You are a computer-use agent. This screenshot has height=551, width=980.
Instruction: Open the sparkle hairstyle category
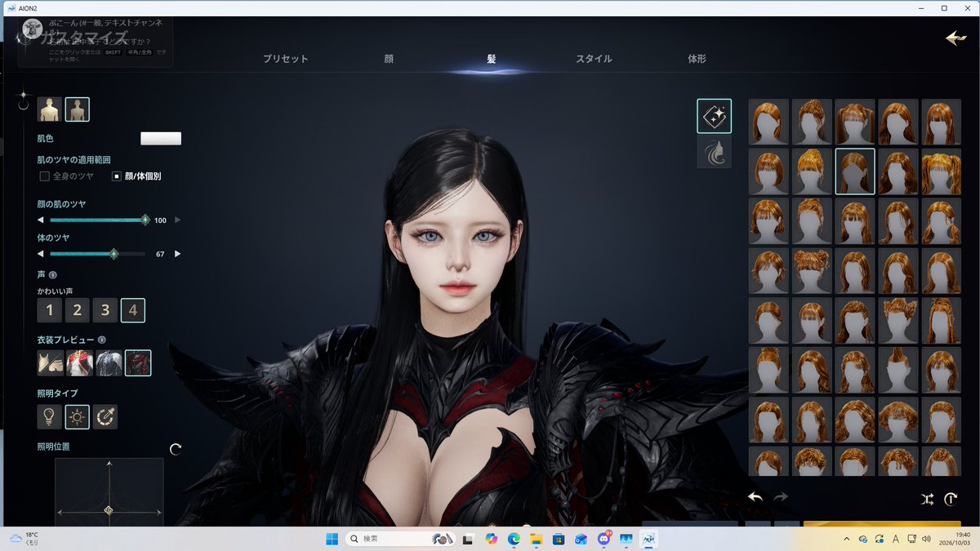click(x=714, y=116)
